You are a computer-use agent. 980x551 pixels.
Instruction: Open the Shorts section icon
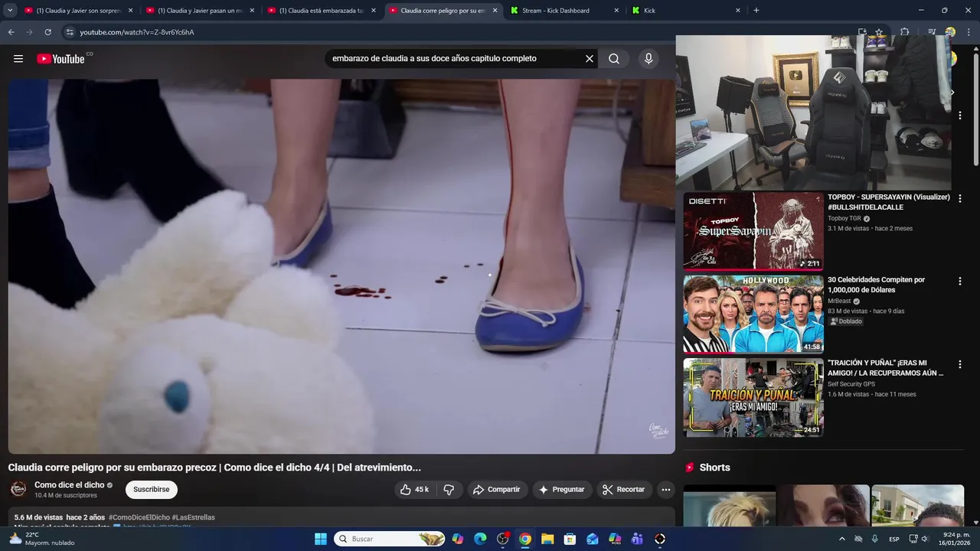point(690,468)
